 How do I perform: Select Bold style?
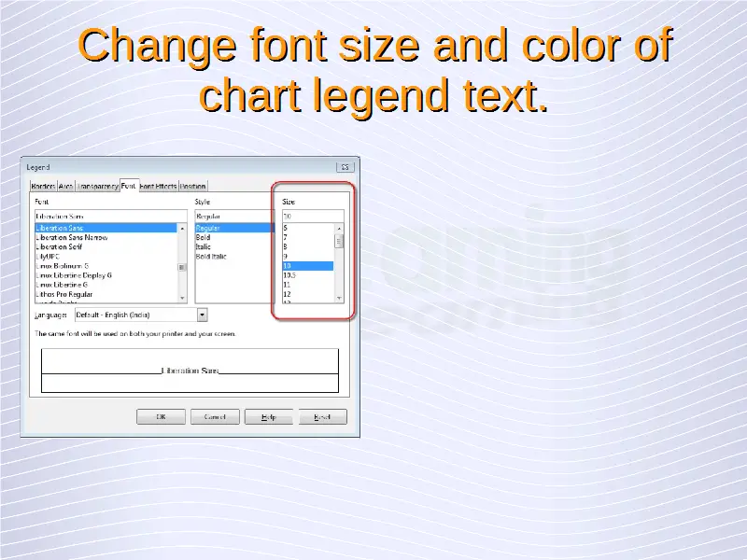(x=204, y=238)
